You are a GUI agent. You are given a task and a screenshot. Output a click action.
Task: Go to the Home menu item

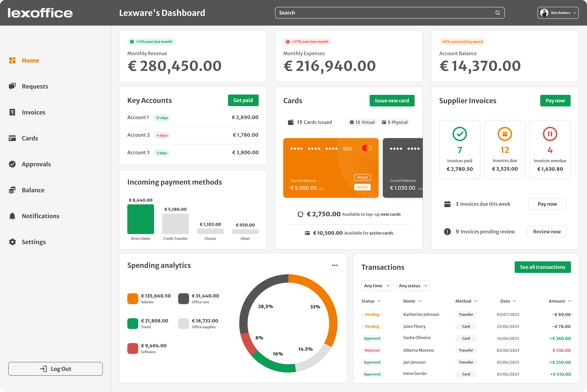point(30,61)
